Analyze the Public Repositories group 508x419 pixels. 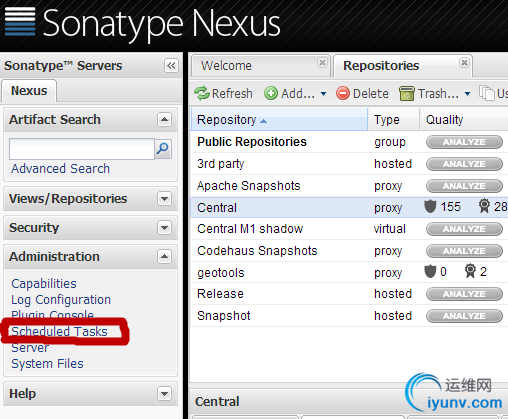(x=464, y=142)
